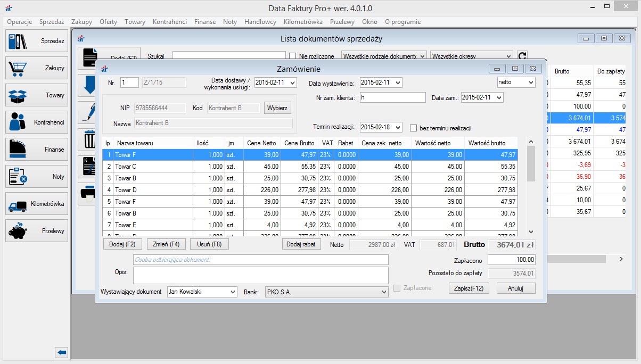Toggle 'Nie rozliczone' checkbox

pyautogui.click(x=292, y=56)
